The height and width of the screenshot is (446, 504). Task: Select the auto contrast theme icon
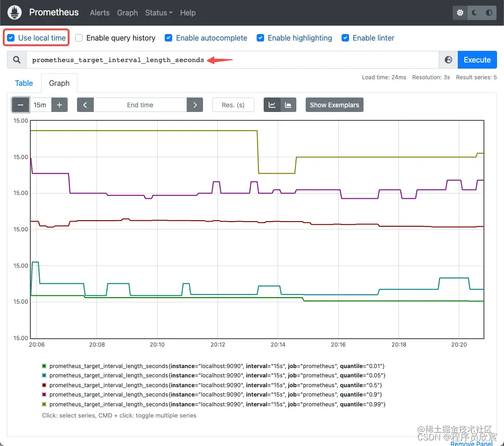(x=489, y=13)
